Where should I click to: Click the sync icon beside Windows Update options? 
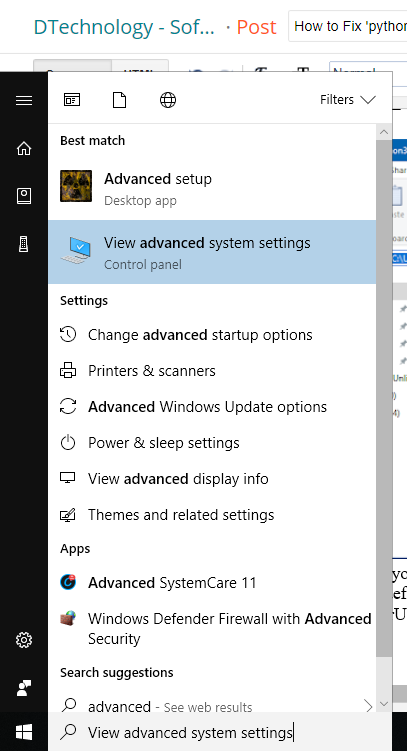68,406
